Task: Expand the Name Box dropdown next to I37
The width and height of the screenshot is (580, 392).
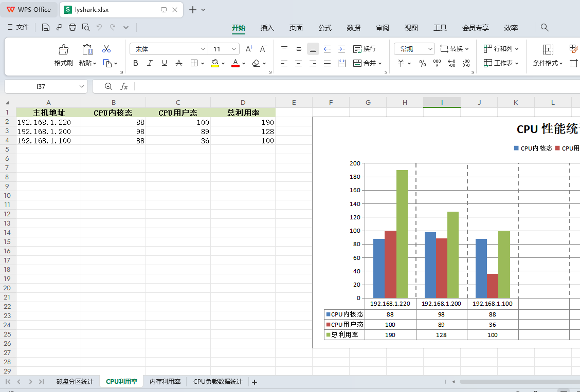Action: coord(81,86)
